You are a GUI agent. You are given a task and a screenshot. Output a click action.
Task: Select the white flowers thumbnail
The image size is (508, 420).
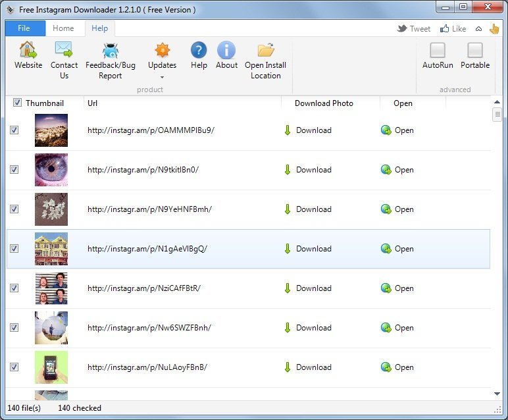coord(51,209)
